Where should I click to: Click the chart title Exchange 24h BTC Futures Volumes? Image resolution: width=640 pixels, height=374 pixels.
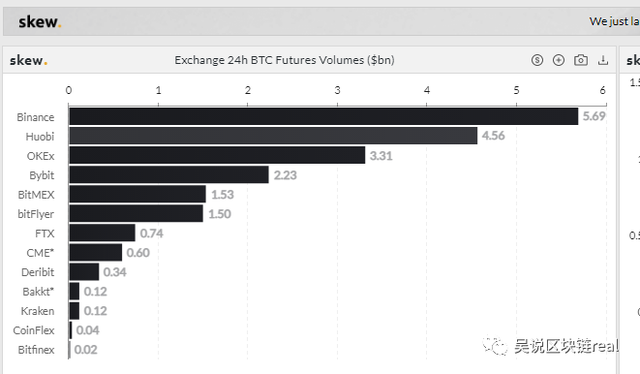[x=284, y=60]
